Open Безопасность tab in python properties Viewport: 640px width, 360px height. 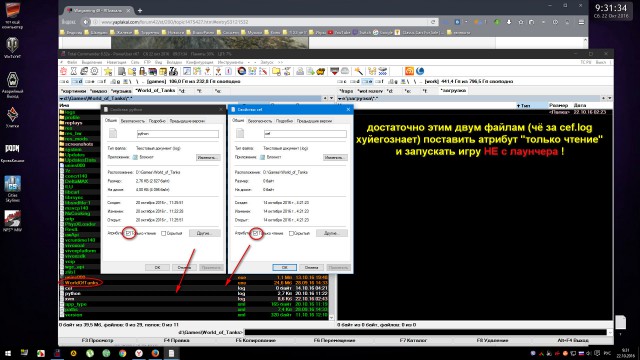[x=133, y=121]
